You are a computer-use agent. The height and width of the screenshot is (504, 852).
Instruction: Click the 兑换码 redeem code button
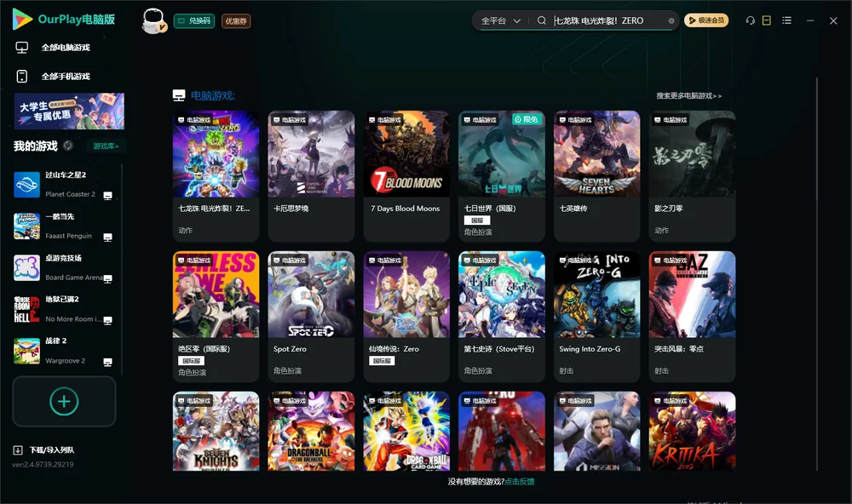click(x=194, y=21)
